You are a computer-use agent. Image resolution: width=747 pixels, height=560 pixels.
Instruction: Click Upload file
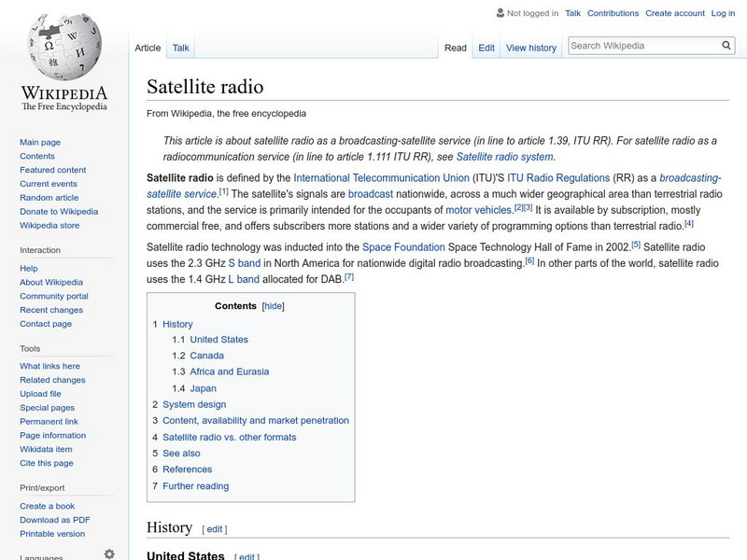click(40, 393)
